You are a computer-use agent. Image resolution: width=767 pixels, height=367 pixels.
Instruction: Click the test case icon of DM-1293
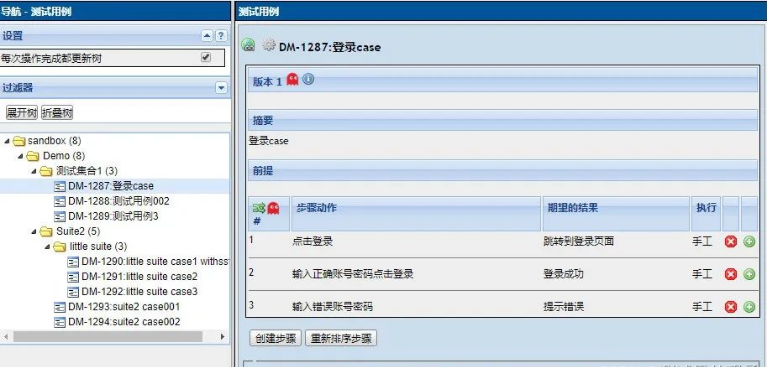[x=60, y=307]
